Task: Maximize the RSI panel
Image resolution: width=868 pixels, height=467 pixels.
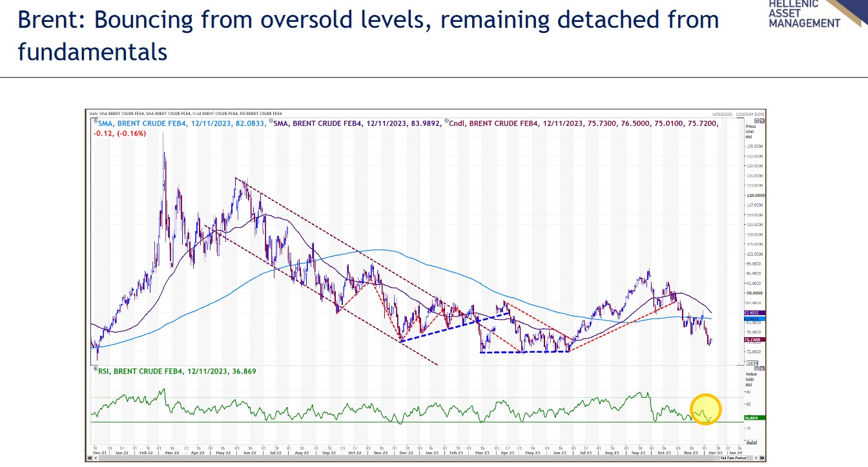Action: pos(758,369)
